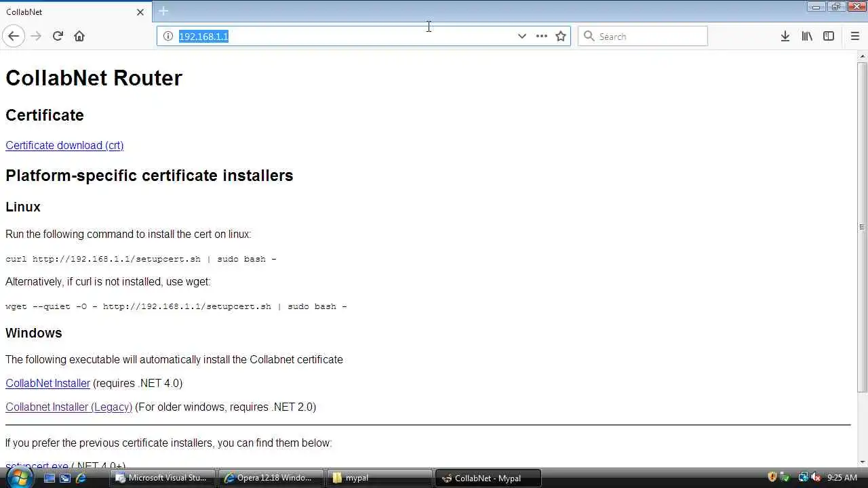This screenshot has height=488, width=868.
Task: Open the address bar history dropdown arrow
Action: [521, 36]
